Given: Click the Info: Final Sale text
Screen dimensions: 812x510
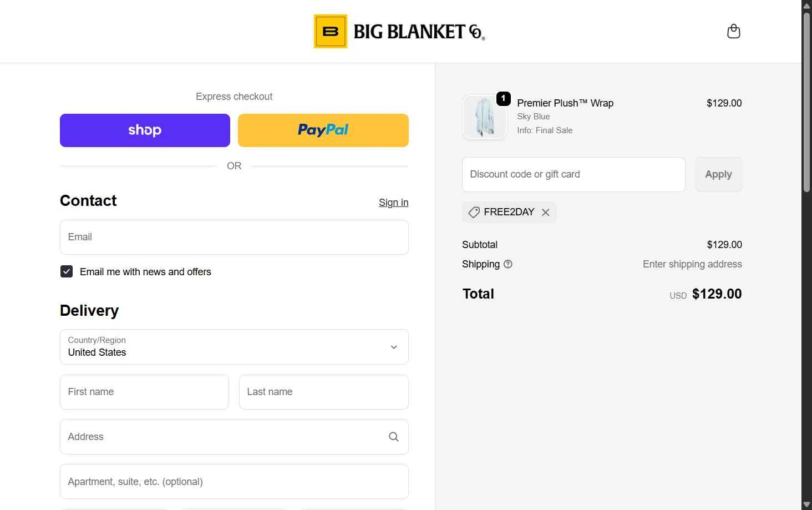Looking at the screenshot, I should pyautogui.click(x=545, y=130).
